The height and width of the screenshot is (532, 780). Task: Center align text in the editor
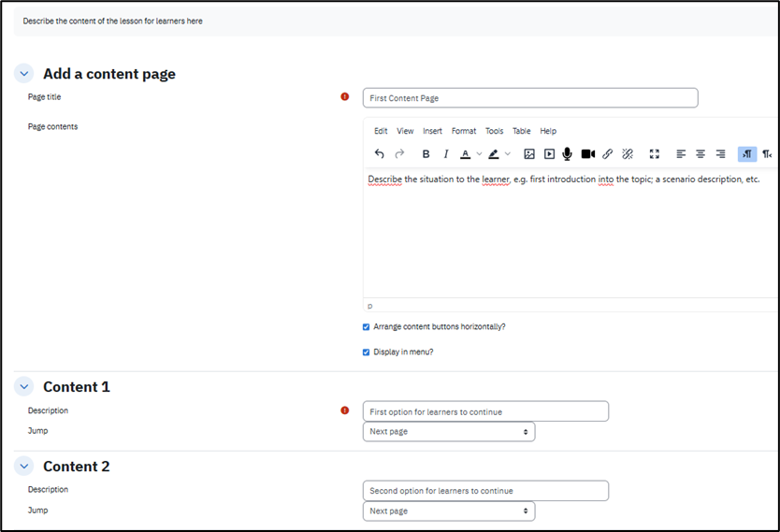click(701, 154)
